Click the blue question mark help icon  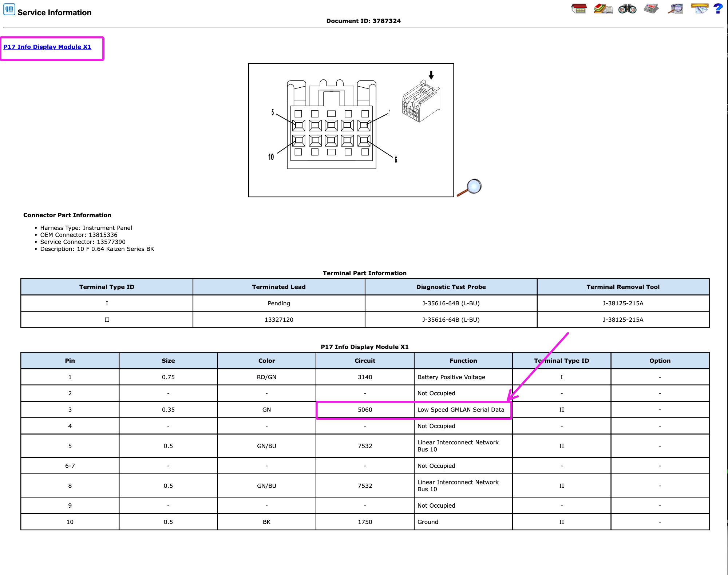point(718,8)
